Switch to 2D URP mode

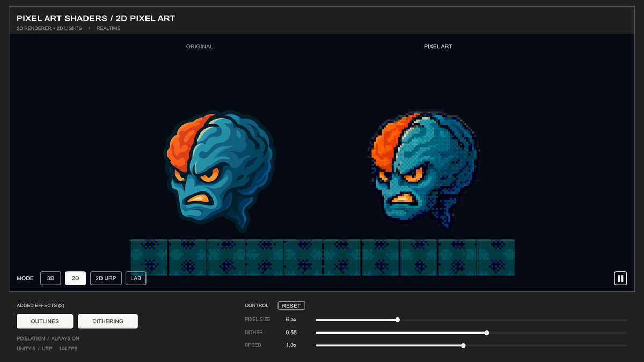click(x=106, y=278)
